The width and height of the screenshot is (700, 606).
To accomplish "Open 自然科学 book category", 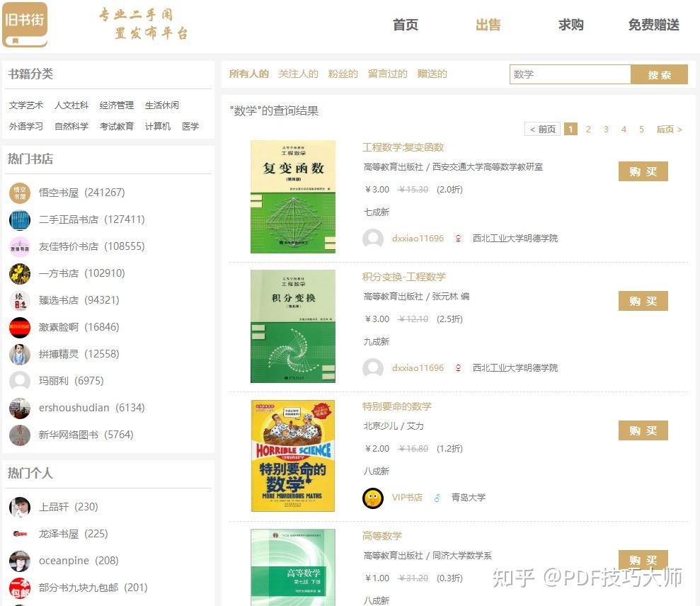I will click(x=71, y=127).
